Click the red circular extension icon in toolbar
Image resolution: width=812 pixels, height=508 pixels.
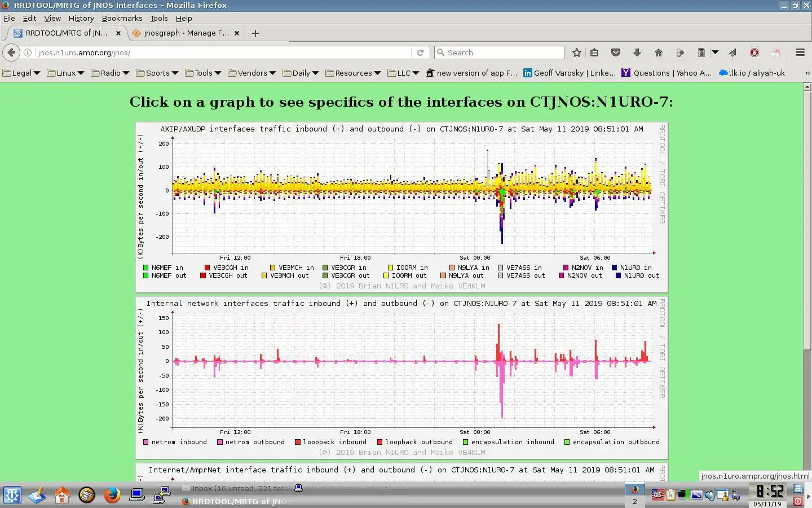[x=754, y=52]
